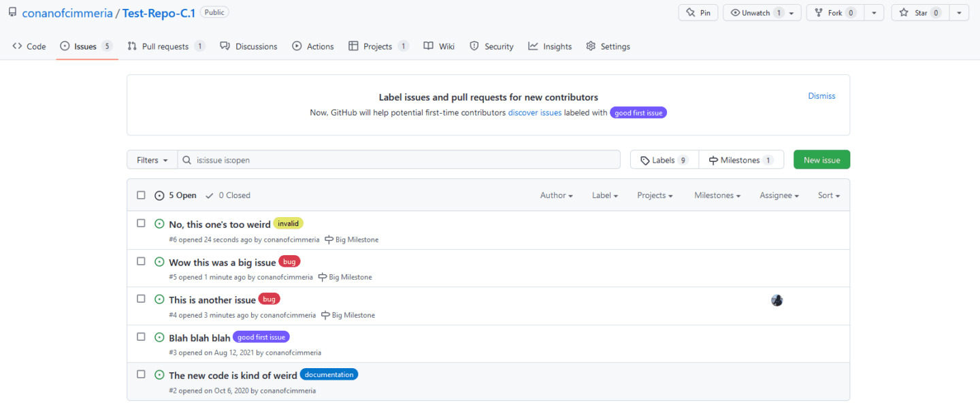The width and height of the screenshot is (980, 411).
Task: Click the green open-issue icon beside Blah blah blah
Action: pos(159,336)
